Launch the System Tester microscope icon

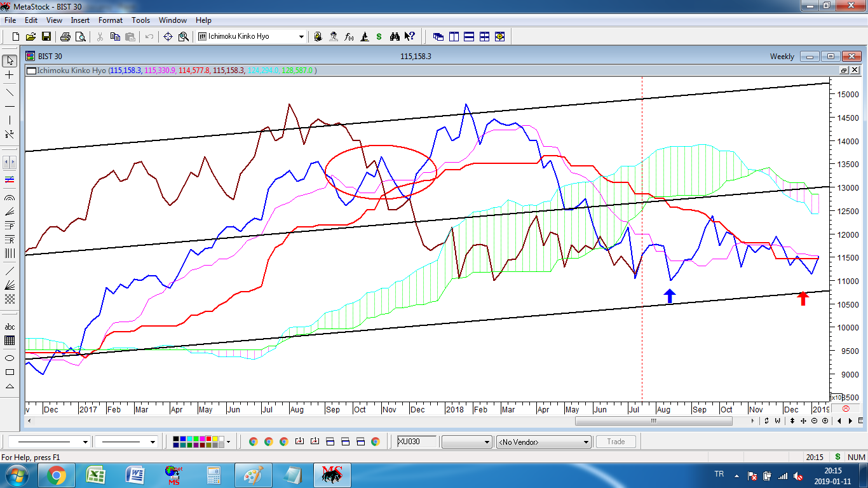[364, 37]
